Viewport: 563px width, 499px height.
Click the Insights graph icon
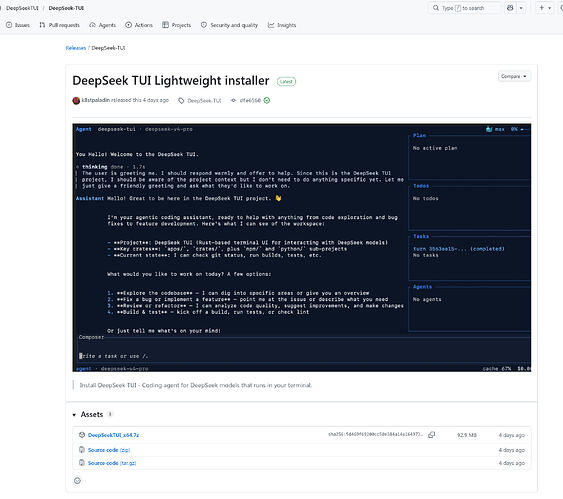point(271,25)
